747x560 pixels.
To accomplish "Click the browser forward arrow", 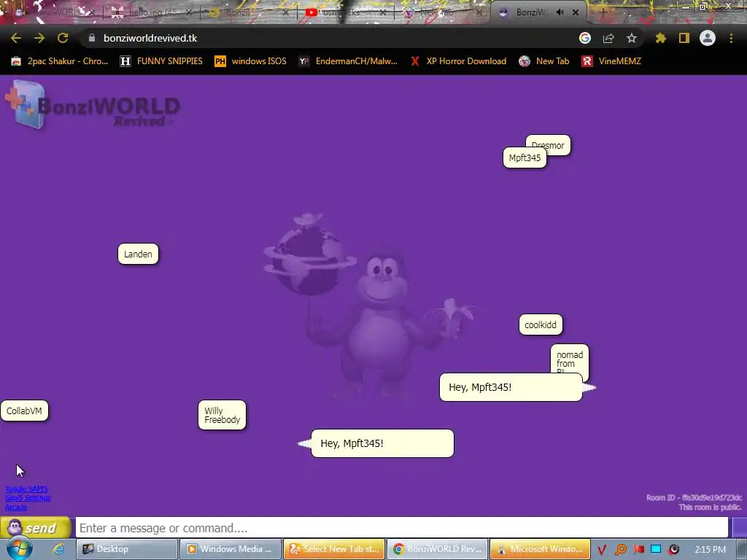I will 39,38.
